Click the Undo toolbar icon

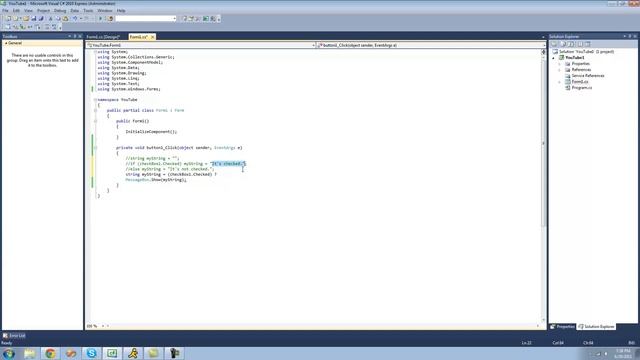tap(75, 19)
